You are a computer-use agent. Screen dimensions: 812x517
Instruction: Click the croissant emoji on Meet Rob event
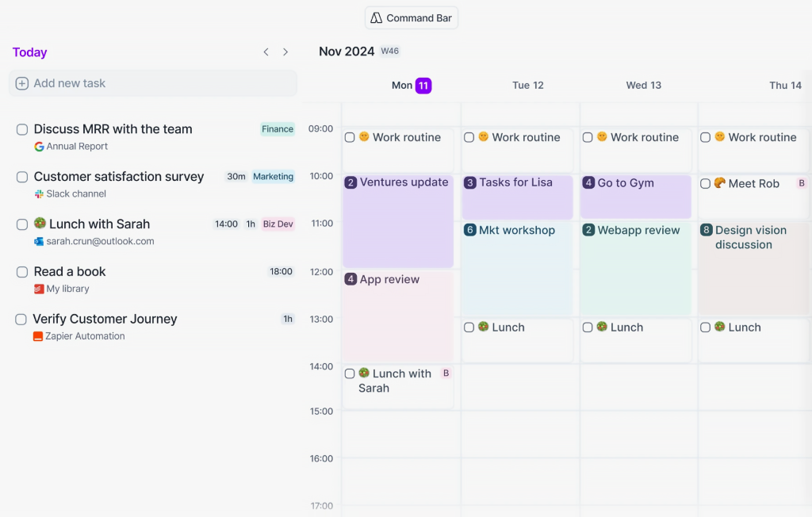point(719,183)
